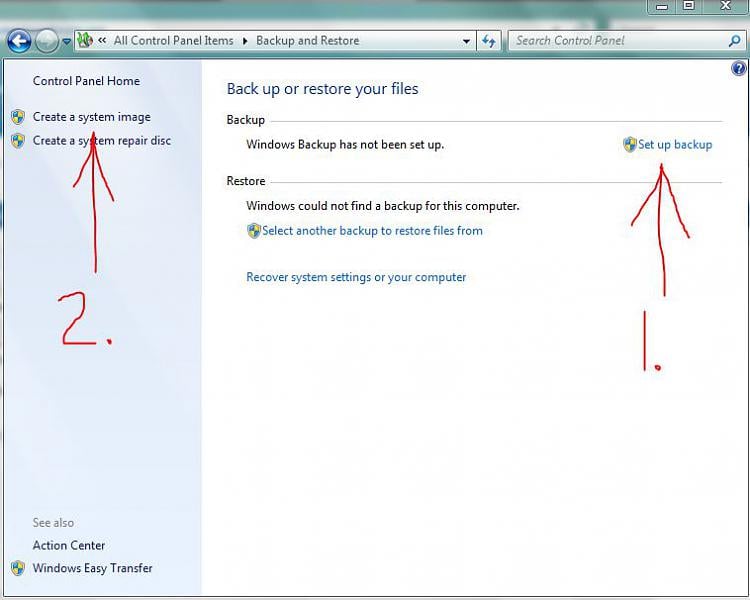
Task: Open Action Center link
Action: 69,545
